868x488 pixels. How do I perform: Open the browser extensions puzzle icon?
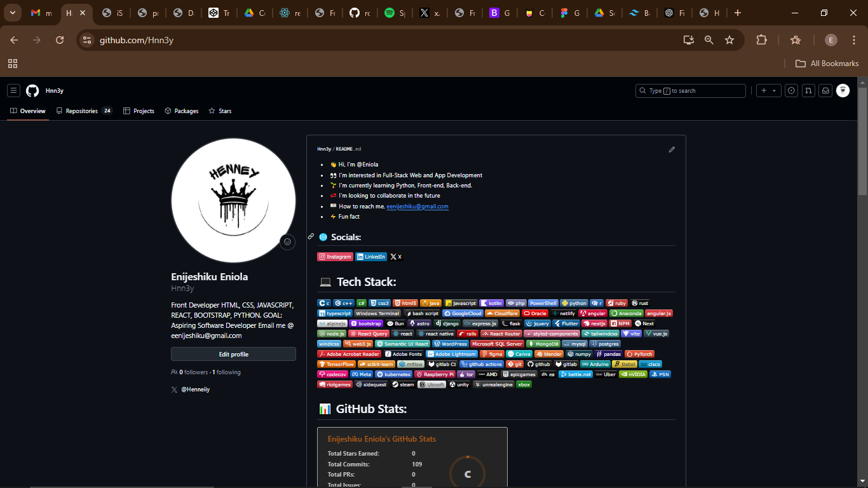(761, 39)
